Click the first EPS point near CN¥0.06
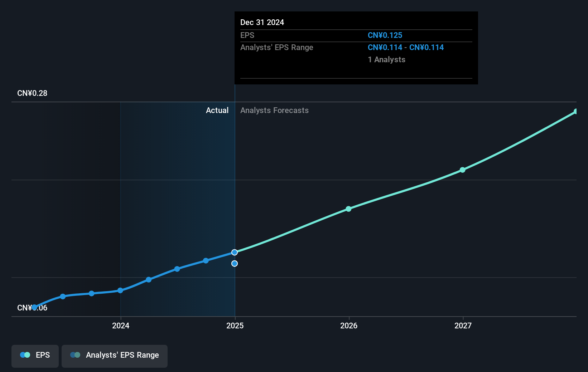This screenshot has width=588, height=372. click(x=34, y=307)
